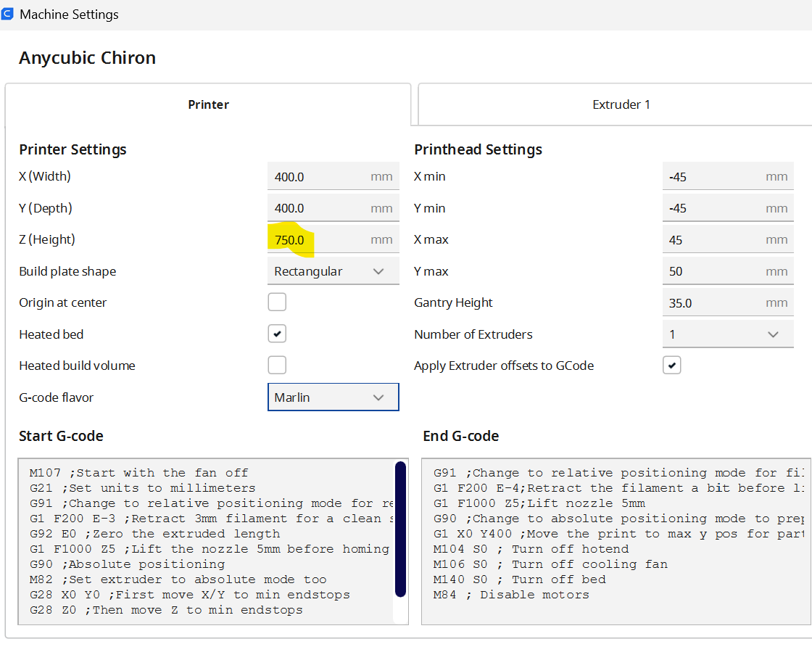This screenshot has height=660, width=812.
Task: Enable Origin at center
Action: (277, 302)
